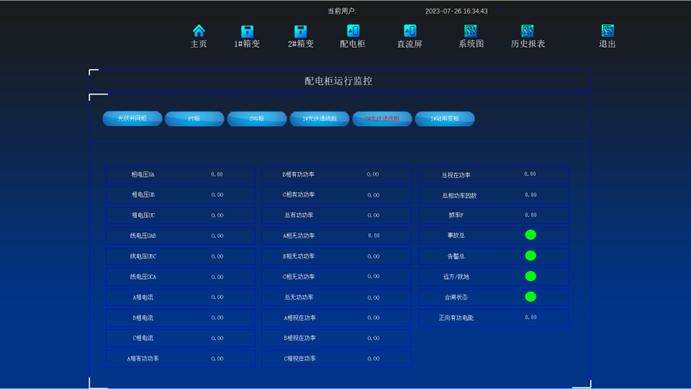Go to the 主页 home icon

(x=199, y=31)
